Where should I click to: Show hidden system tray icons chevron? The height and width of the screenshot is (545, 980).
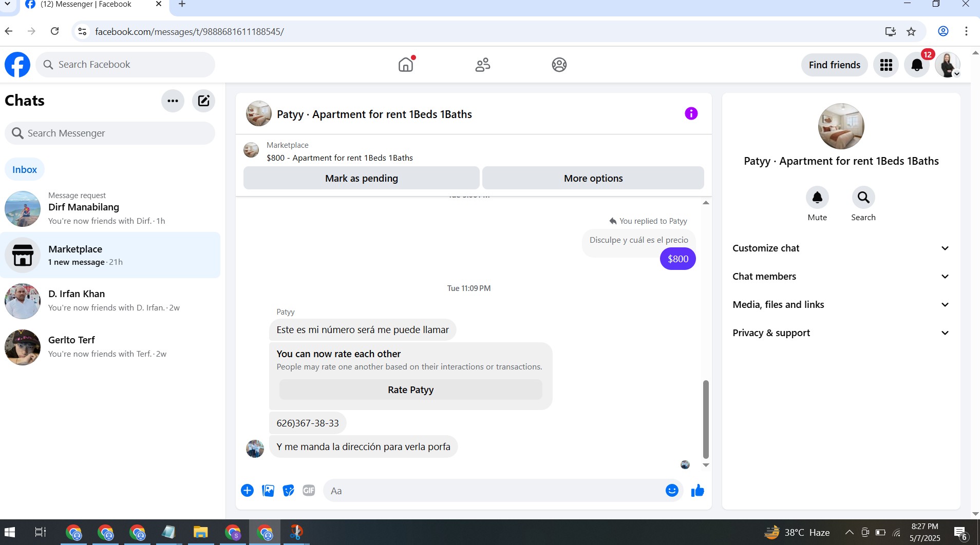coord(850,532)
